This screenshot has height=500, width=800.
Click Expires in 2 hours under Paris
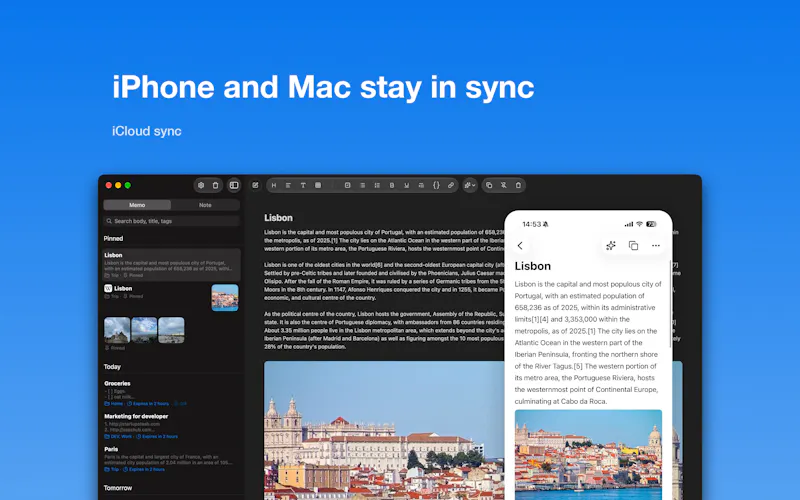144,469
